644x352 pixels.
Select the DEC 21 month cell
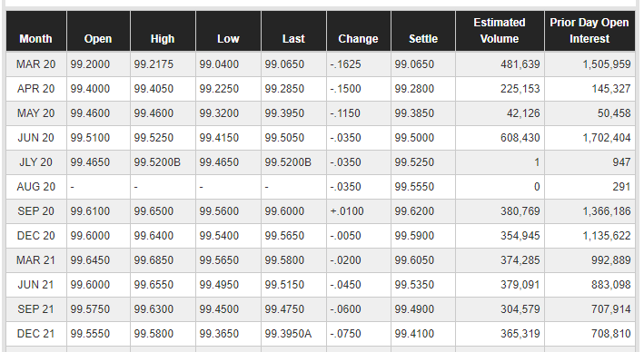(36, 334)
